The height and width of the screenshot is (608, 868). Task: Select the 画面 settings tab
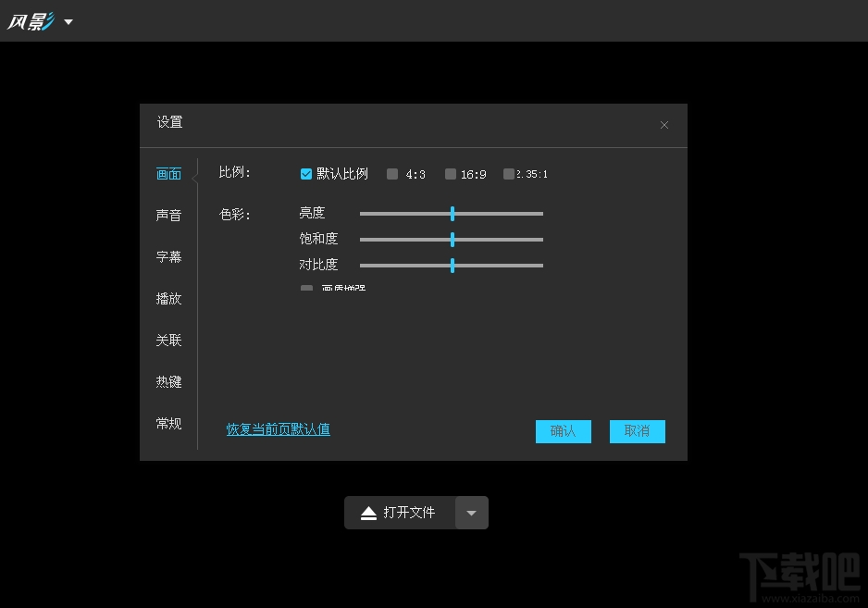click(x=168, y=173)
